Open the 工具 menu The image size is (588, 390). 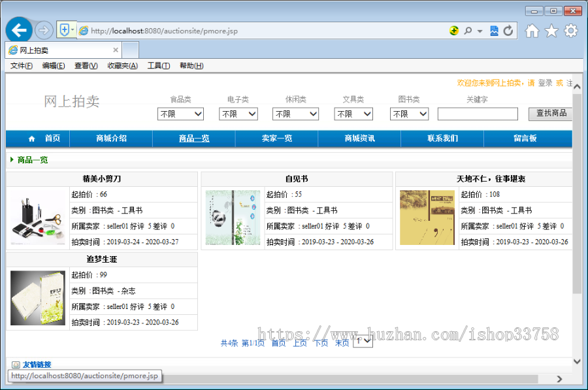point(158,65)
